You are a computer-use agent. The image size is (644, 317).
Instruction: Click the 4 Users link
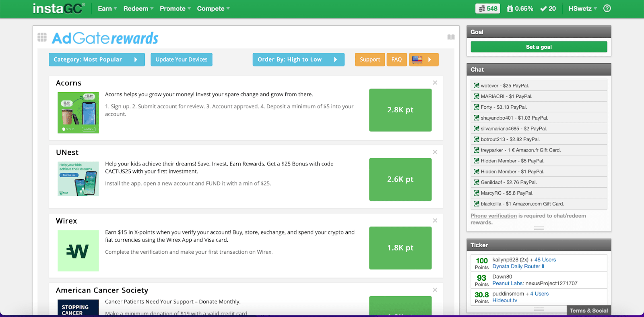pyautogui.click(x=539, y=294)
